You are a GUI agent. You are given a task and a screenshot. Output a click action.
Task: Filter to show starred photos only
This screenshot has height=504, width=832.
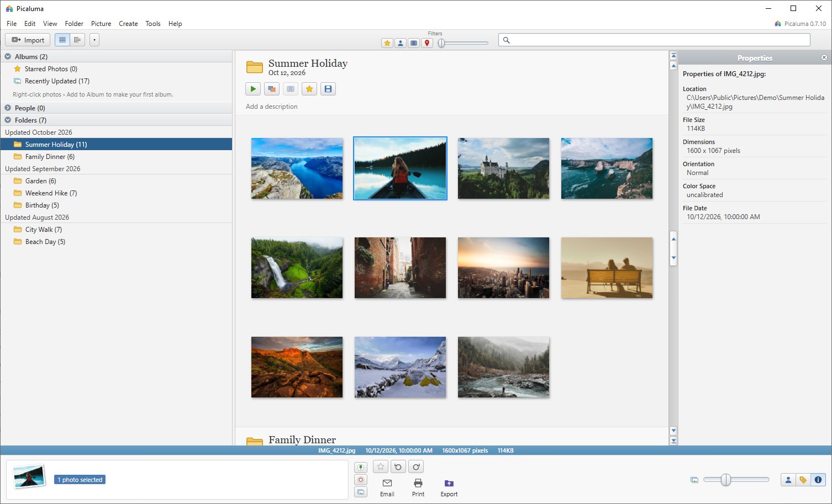pyautogui.click(x=387, y=43)
